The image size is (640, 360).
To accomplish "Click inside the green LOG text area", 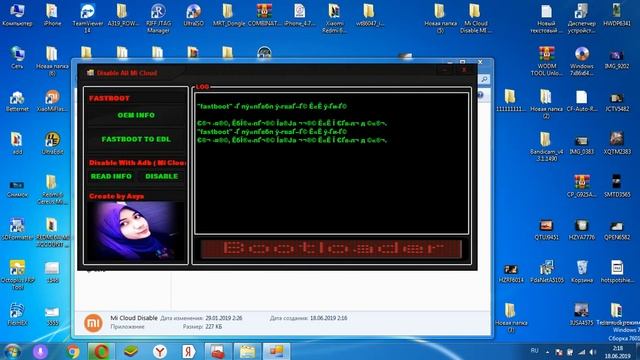I will coord(331,163).
